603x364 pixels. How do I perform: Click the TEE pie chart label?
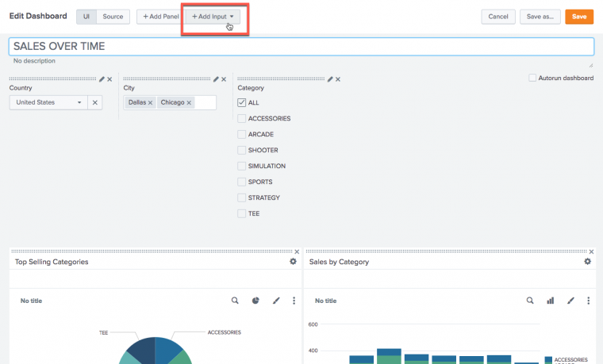coord(103,333)
